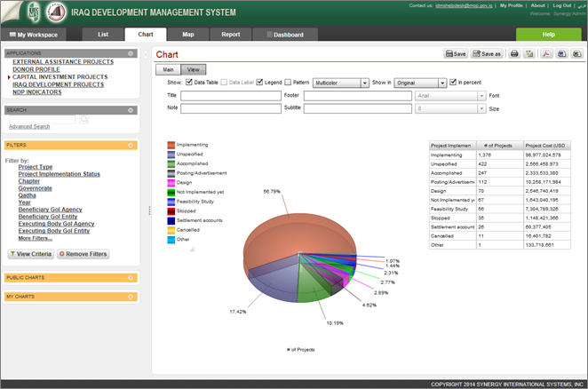588x389 pixels.
Task: Expand the Public Charts panel
Action: tap(131, 278)
